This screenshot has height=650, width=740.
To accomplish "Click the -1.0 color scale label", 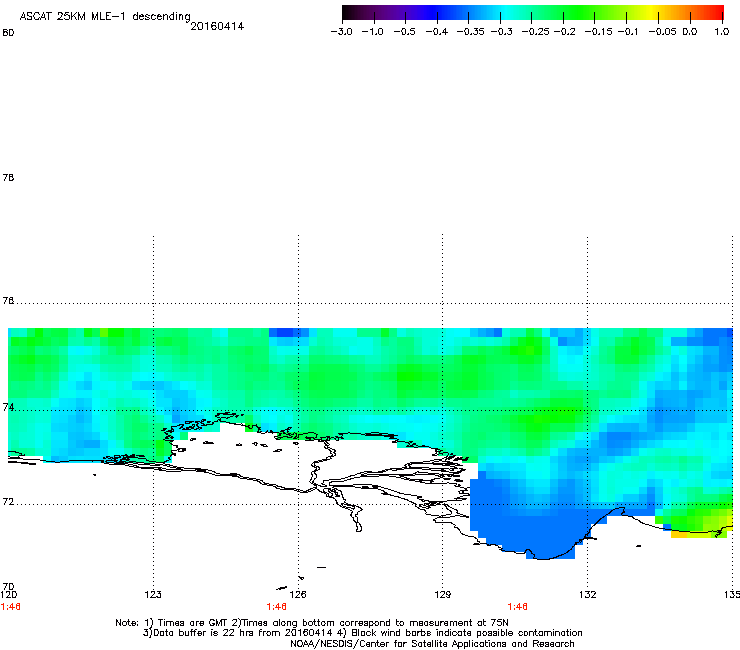I will coord(372,32).
